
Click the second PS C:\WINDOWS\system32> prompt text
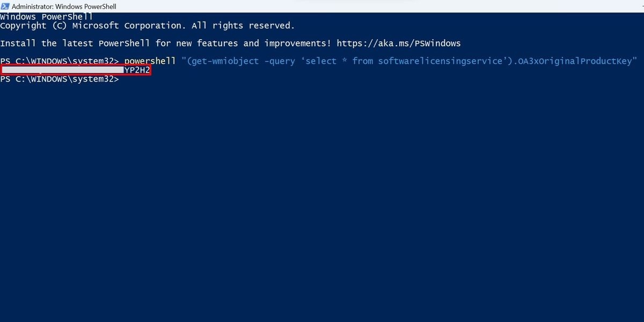(60, 79)
